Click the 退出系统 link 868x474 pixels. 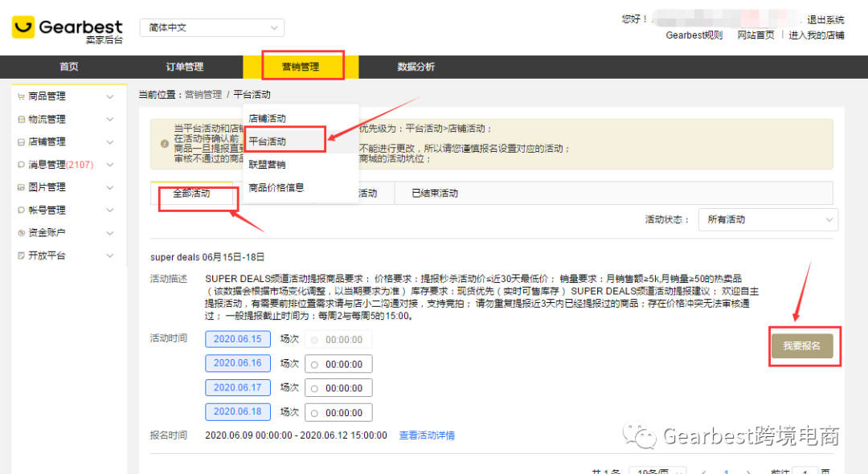(x=825, y=20)
